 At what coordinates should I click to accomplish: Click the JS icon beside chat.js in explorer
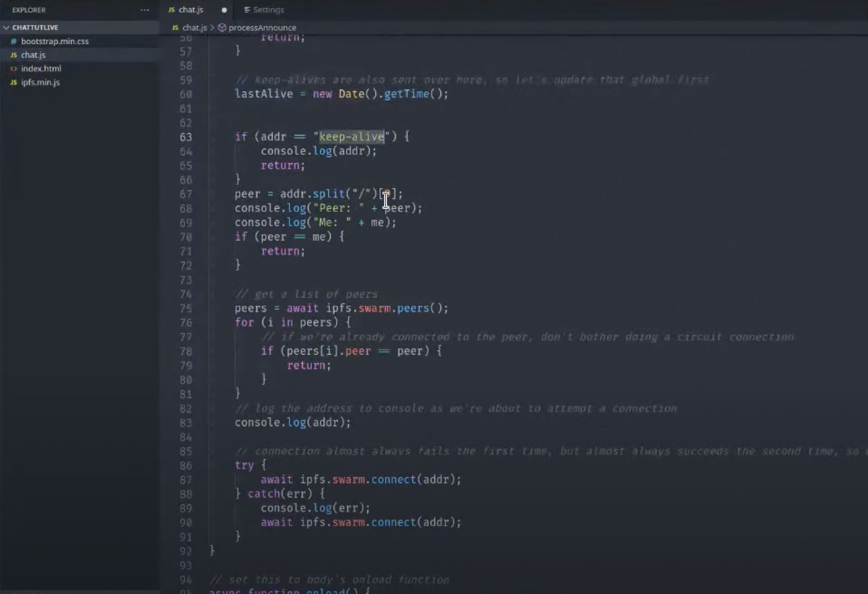tap(14, 55)
